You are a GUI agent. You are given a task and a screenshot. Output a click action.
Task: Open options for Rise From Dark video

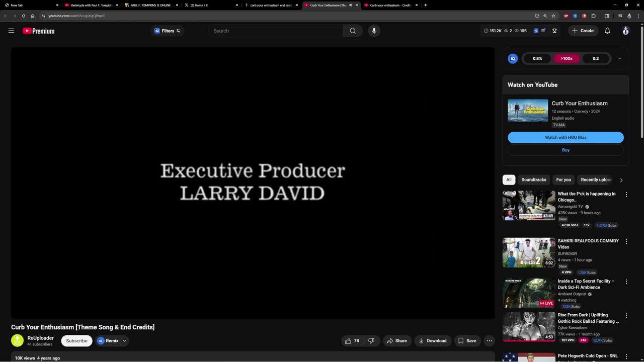coord(626,316)
